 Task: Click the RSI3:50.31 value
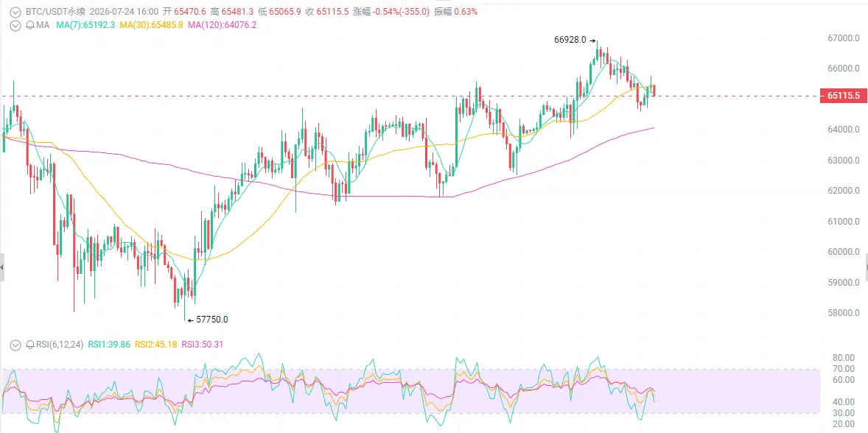coord(202,345)
